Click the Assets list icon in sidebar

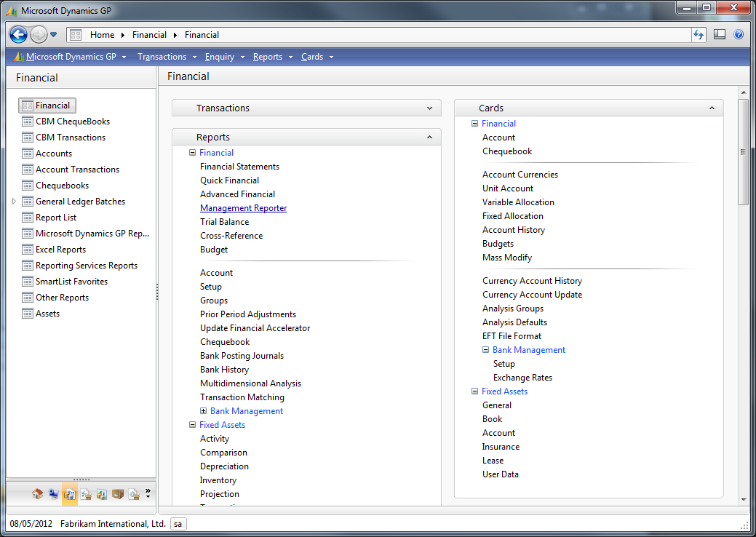coord(28,314)
